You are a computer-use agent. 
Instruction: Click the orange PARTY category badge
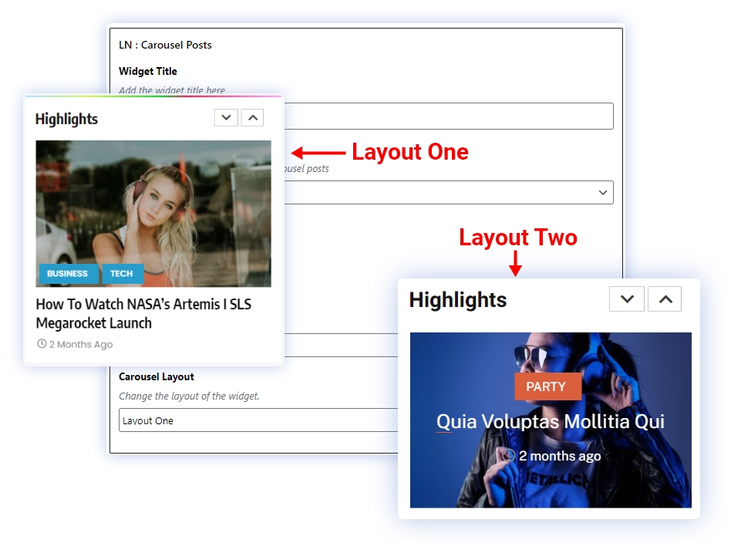pos(546,386)
